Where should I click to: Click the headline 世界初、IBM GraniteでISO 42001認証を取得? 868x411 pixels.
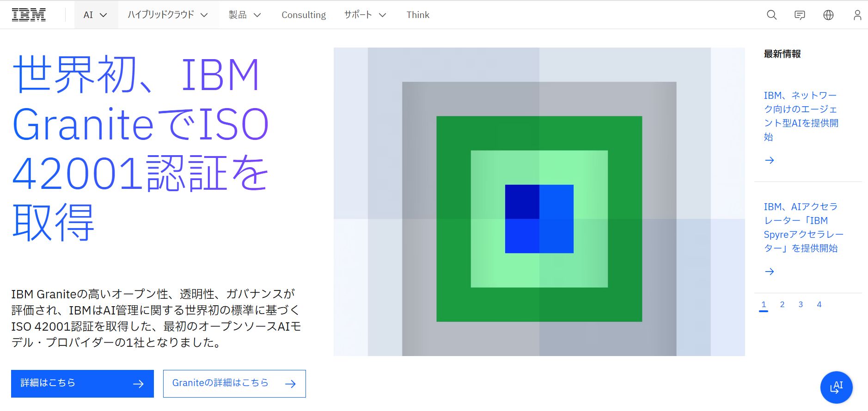point(141,148)
